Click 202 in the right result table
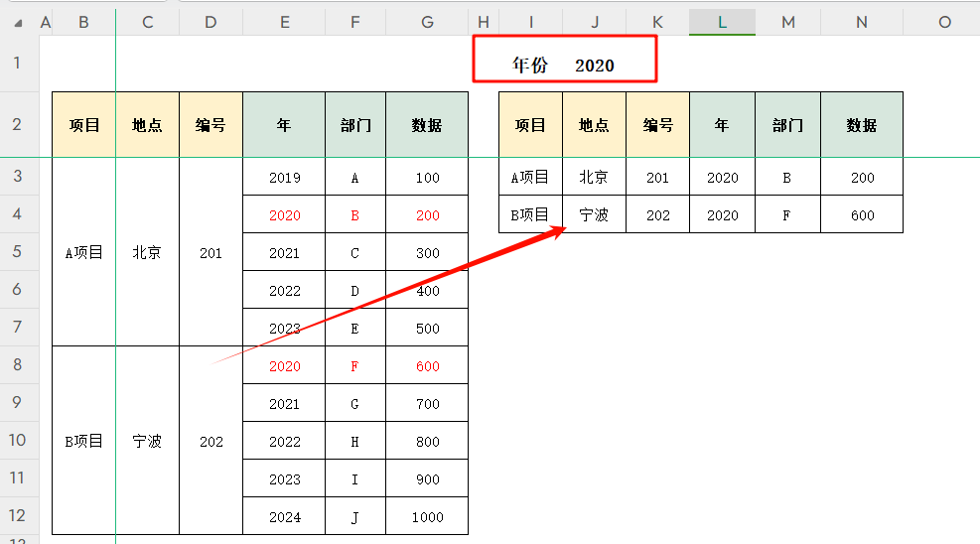 pyautogui.click(x=657, y=214)
